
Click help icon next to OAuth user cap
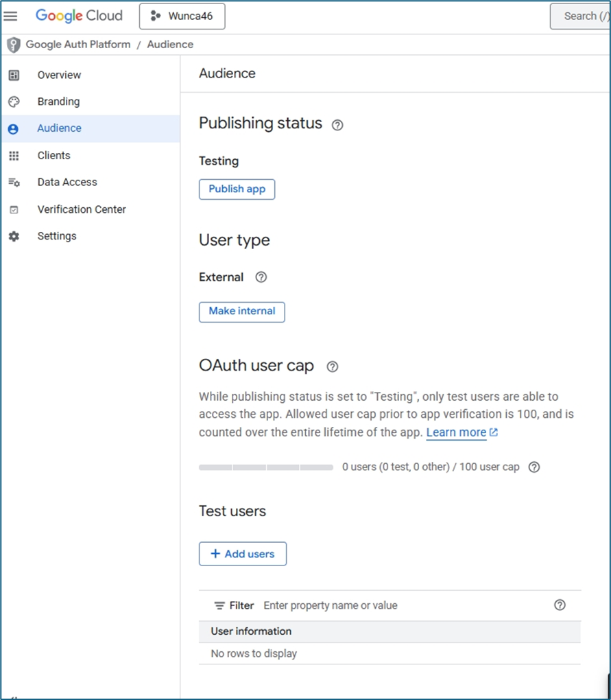(x=333, y=366)
